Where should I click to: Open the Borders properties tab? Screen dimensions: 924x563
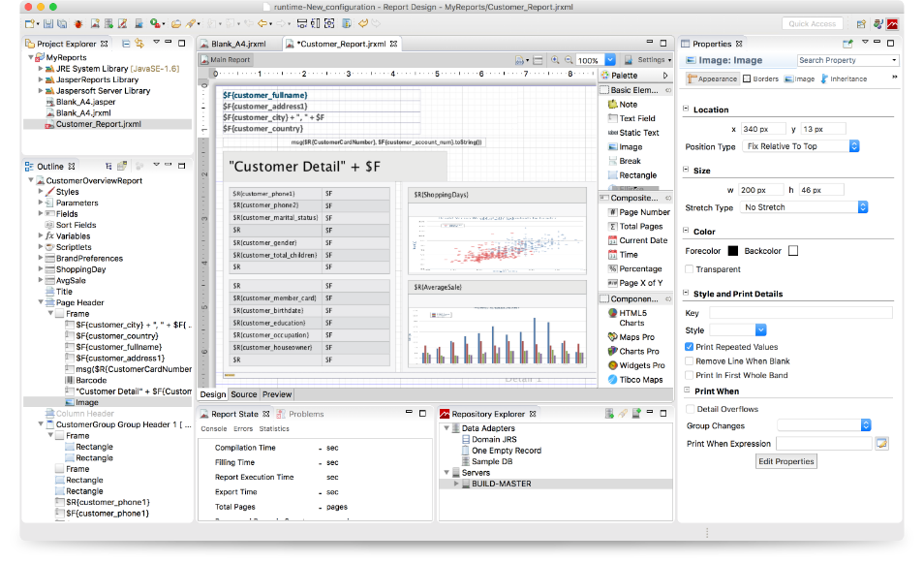pyautogui.click(x=761, y=78)
